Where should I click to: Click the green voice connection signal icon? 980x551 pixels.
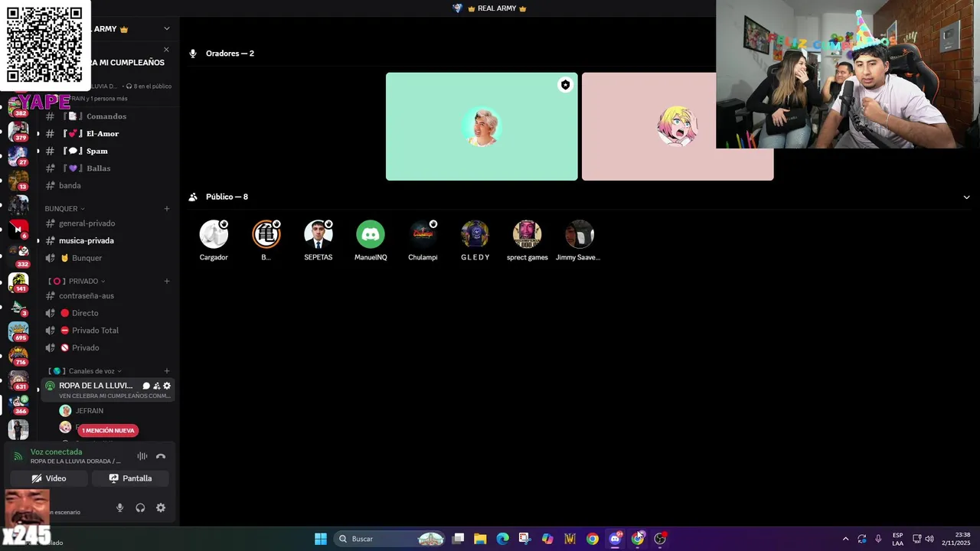(x=18, y=456)
